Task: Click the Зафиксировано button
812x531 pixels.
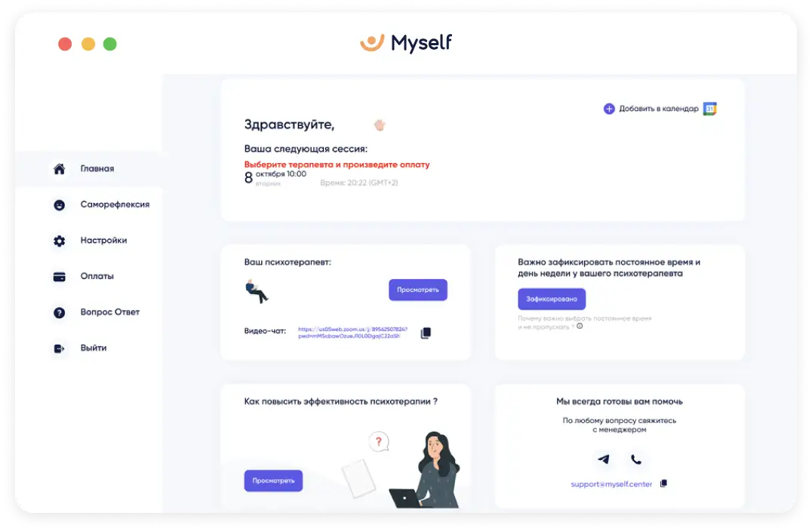Action: coord(552,299)
